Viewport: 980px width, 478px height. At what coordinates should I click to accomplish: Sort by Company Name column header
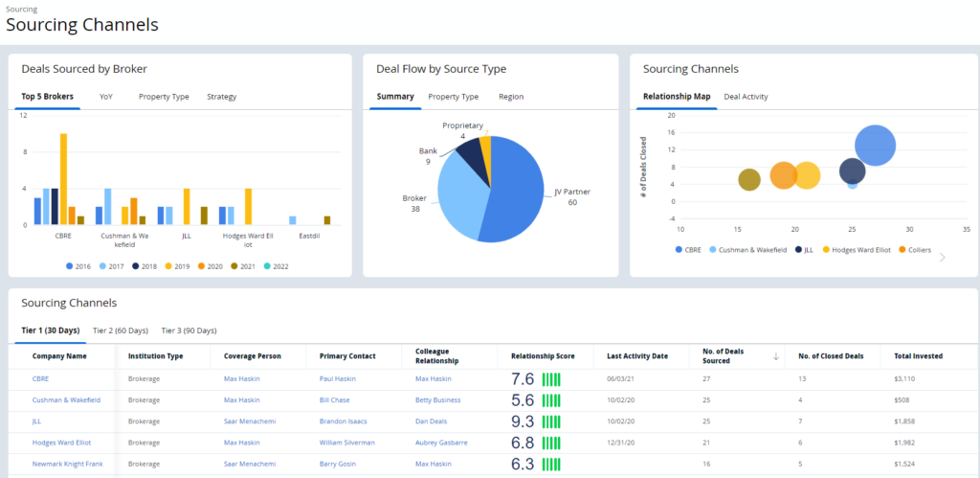click(x=59, y=356)
